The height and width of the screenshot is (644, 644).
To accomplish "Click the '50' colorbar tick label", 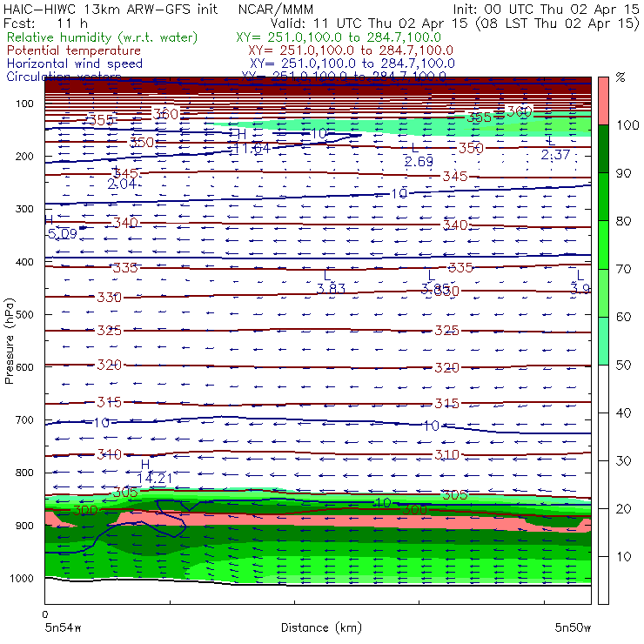I will point(623,365).
